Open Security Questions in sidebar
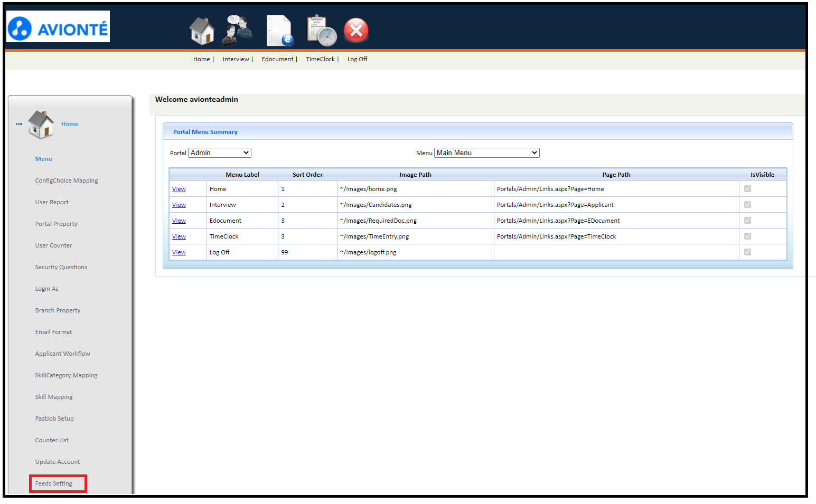 tap(61, 267)
